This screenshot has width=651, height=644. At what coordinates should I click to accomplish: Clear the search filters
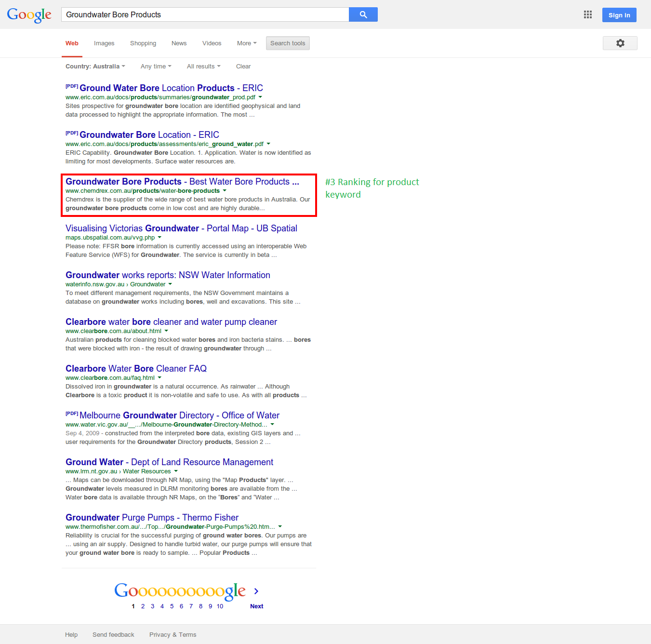click(243, 66)
